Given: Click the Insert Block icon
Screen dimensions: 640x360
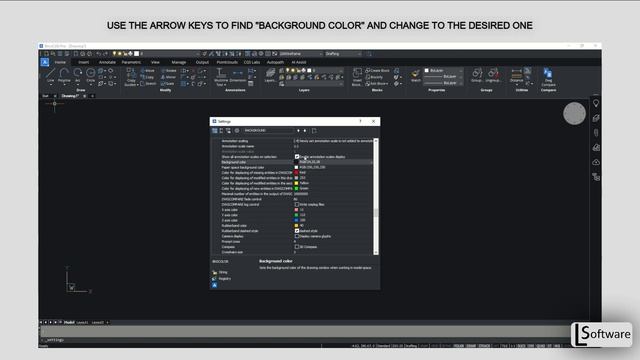Looking at the screenshot, I should 357,76.
